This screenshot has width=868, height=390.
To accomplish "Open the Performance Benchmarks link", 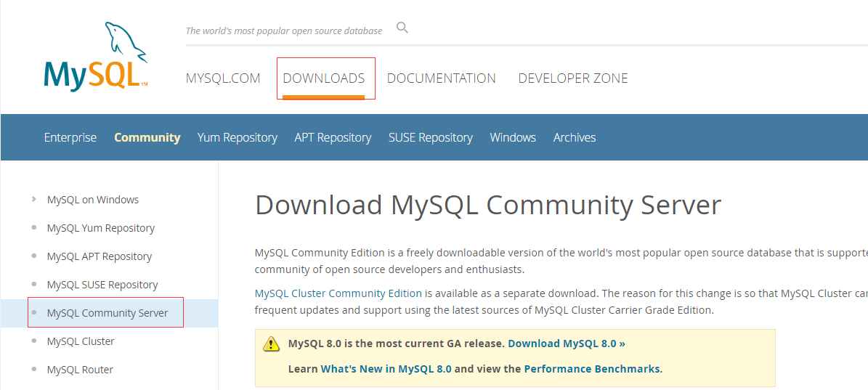I will [x=592, y=369].
